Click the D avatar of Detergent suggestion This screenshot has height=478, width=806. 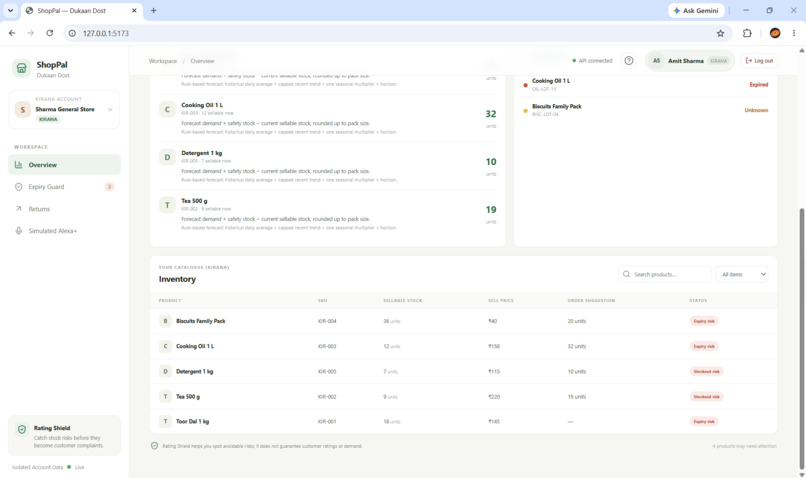[x=167, y=157]
